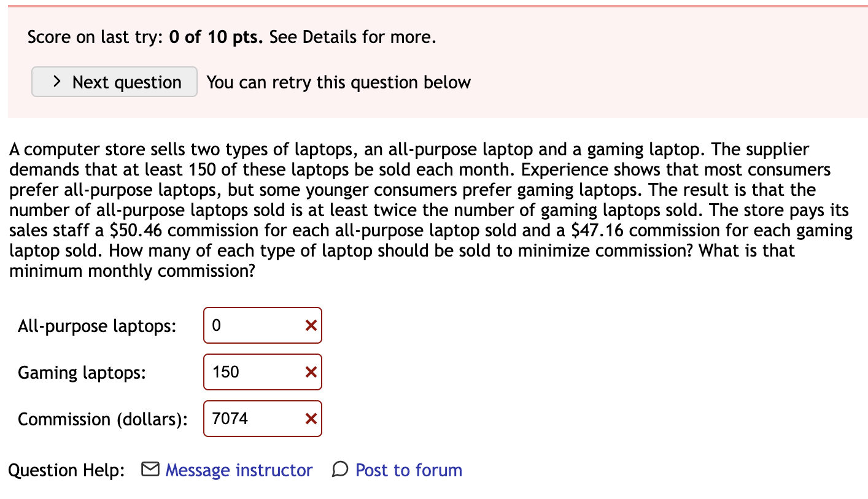Click the envelope icon next to Message instructor
The width and height of the screenshot is (868, 499).
point(150,470)
